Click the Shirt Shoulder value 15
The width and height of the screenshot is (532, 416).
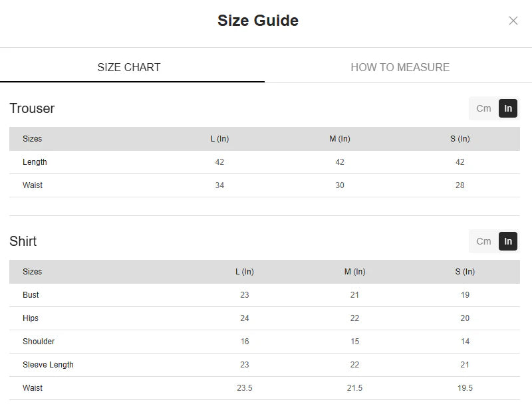354,342
